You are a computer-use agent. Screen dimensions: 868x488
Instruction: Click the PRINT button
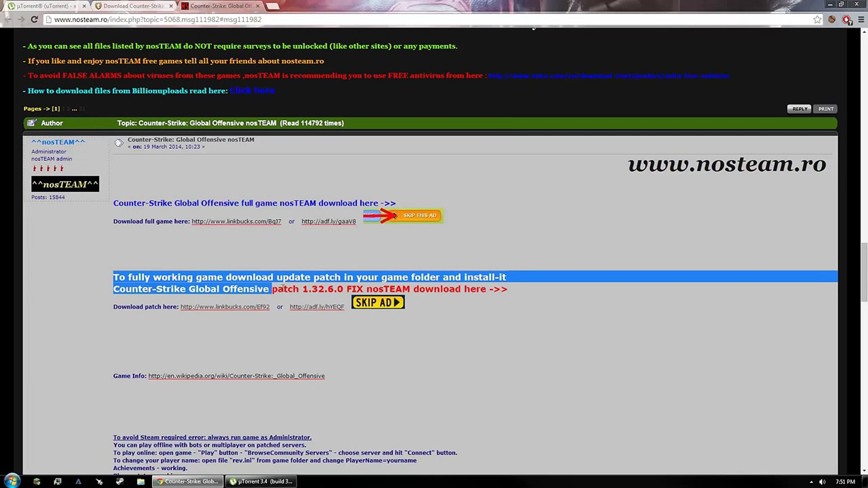coord(826,109)
